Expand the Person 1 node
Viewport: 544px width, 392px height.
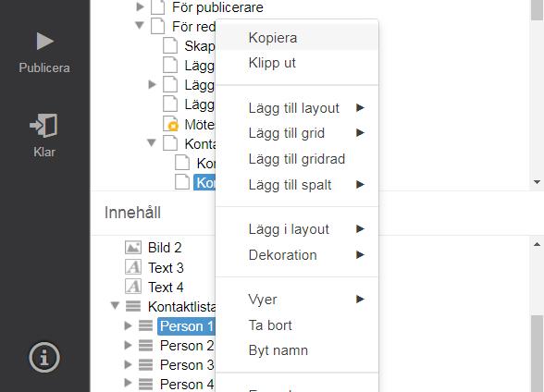(128, 325)
